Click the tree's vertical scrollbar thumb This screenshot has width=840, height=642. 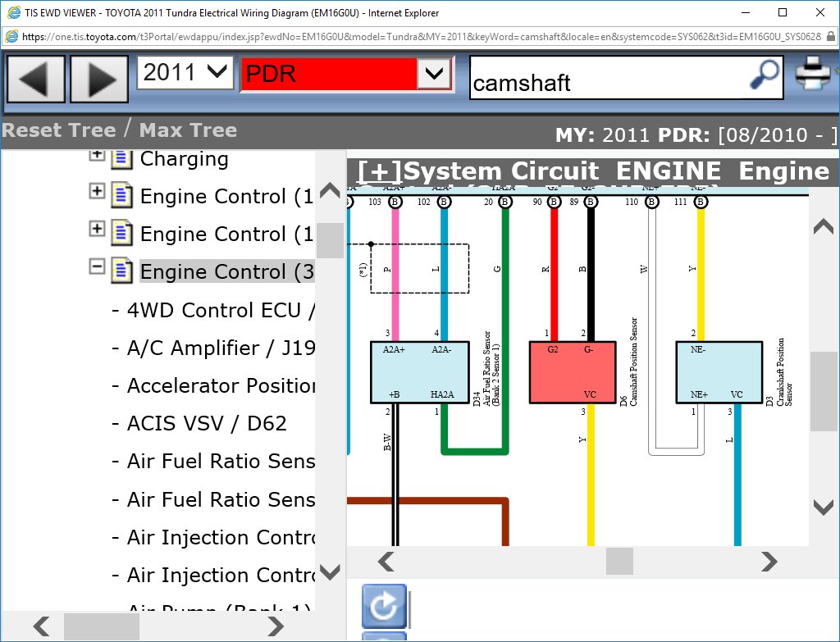[x=330, y=240]
